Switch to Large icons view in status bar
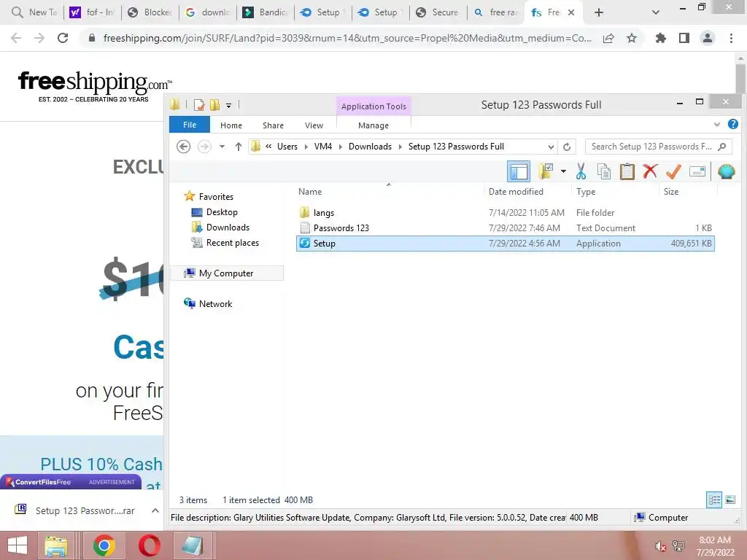 click(x=729, y=499)
